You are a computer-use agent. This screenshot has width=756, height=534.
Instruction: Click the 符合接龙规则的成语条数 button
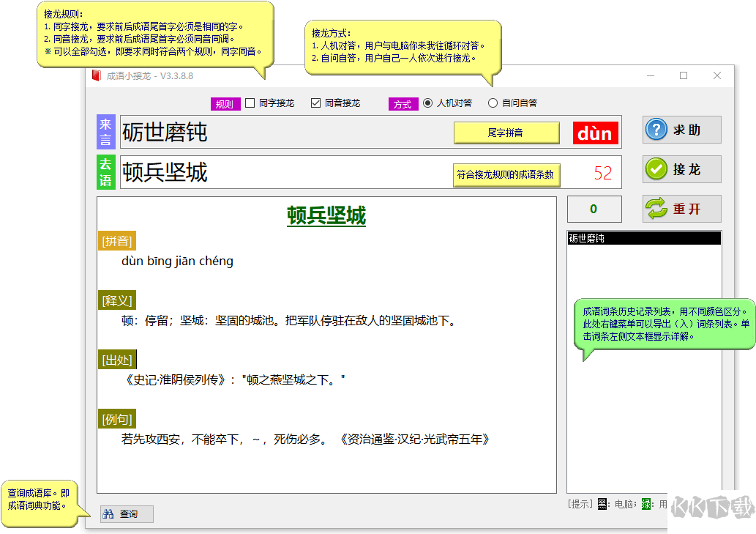(x=506, y=175)
